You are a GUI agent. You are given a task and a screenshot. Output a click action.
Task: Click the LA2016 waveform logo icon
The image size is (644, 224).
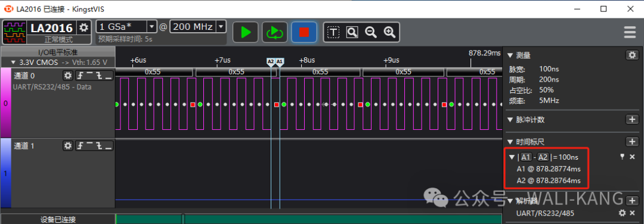point(14,33)
